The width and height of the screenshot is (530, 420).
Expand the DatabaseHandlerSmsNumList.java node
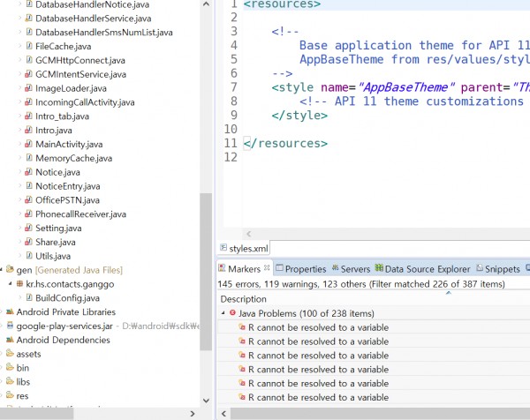coord(20,33)
